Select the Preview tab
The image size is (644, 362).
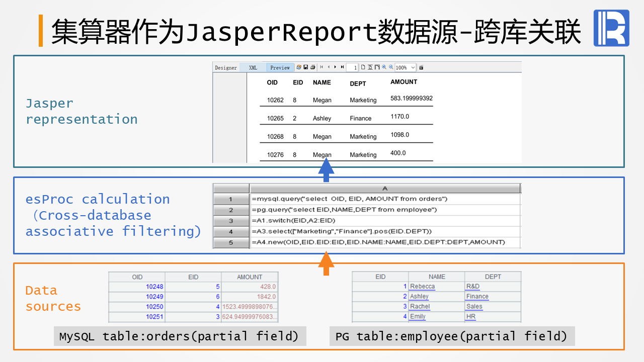[x=280, y=68]
